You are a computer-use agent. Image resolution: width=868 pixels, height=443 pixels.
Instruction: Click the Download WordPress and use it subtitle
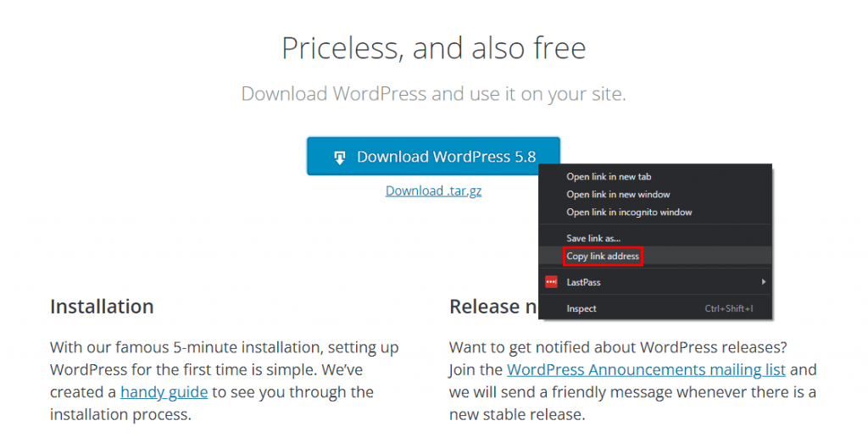[433, 94]
